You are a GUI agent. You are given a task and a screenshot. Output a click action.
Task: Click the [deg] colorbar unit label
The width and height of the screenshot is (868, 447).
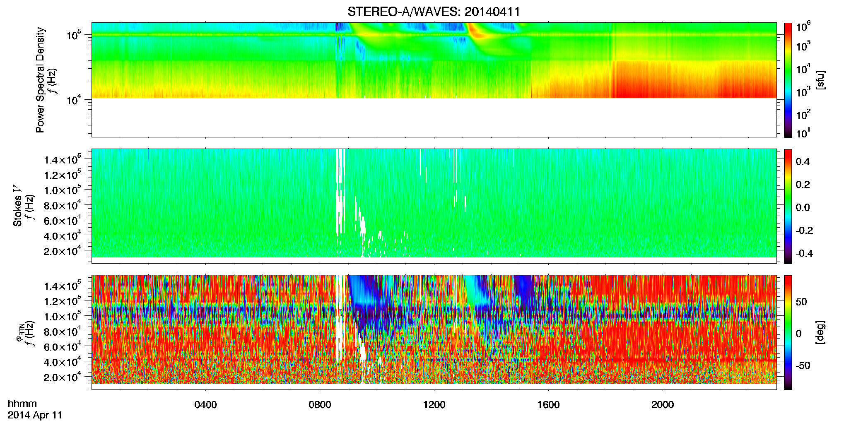tap(821, 332)
